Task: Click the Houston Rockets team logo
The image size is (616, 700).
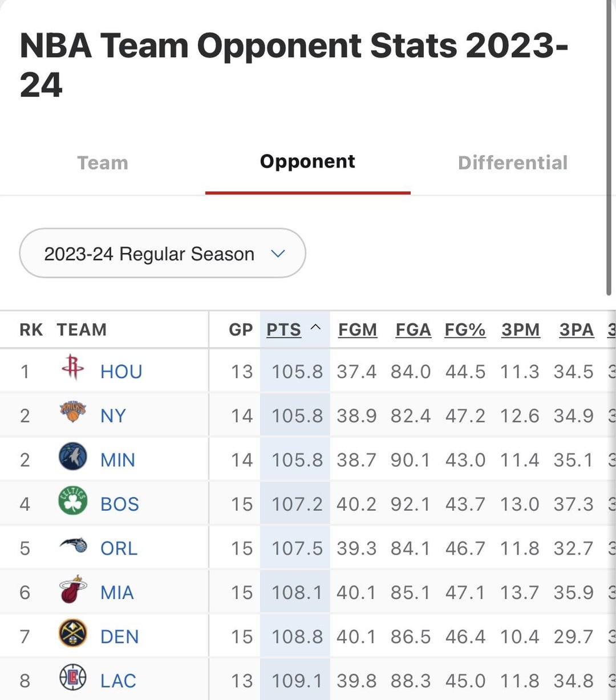Action: point(72,367)
